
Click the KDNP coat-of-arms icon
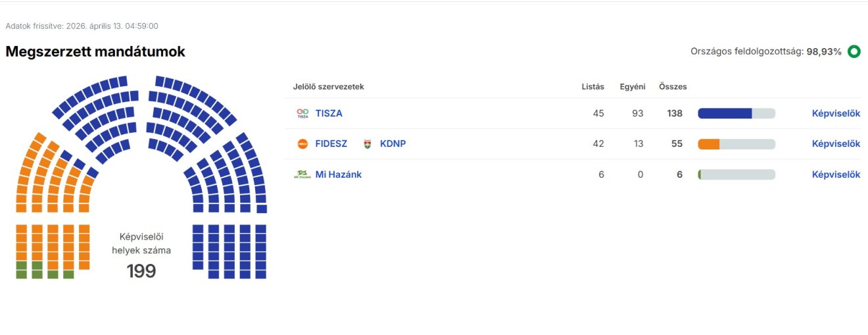coord(367,143)
